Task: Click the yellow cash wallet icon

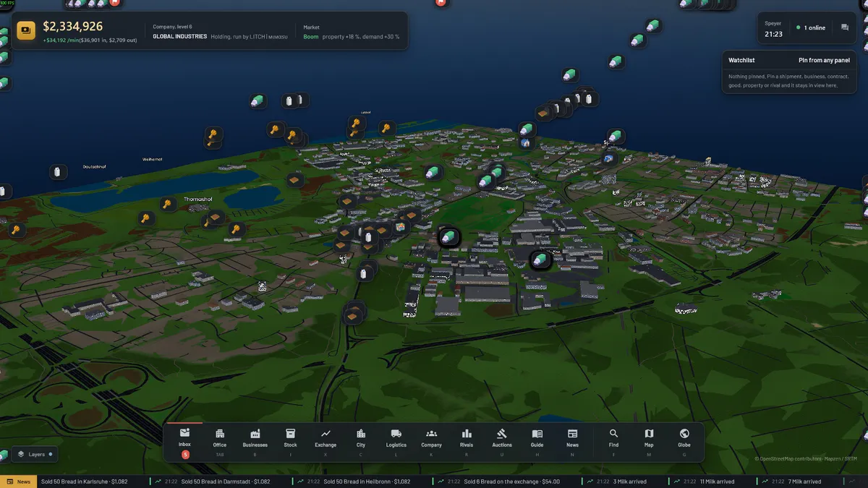Action: pyautogui.click(x=26, y=30)
